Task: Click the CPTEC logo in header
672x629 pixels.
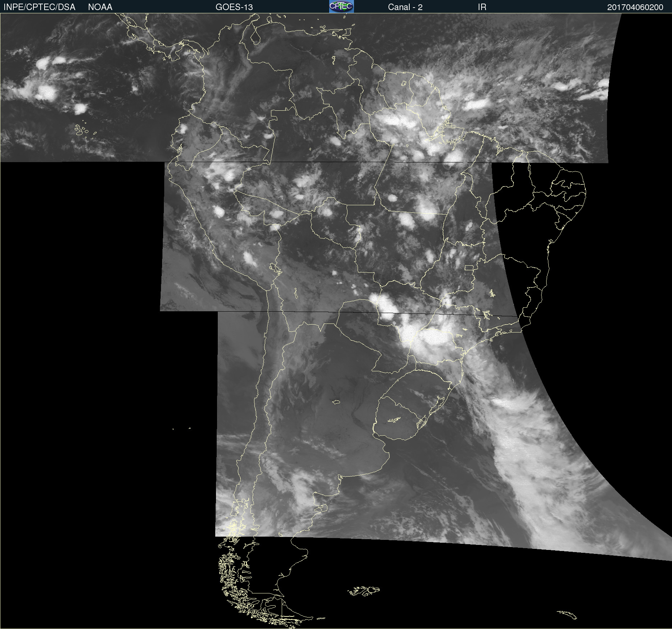Action: 341,6
